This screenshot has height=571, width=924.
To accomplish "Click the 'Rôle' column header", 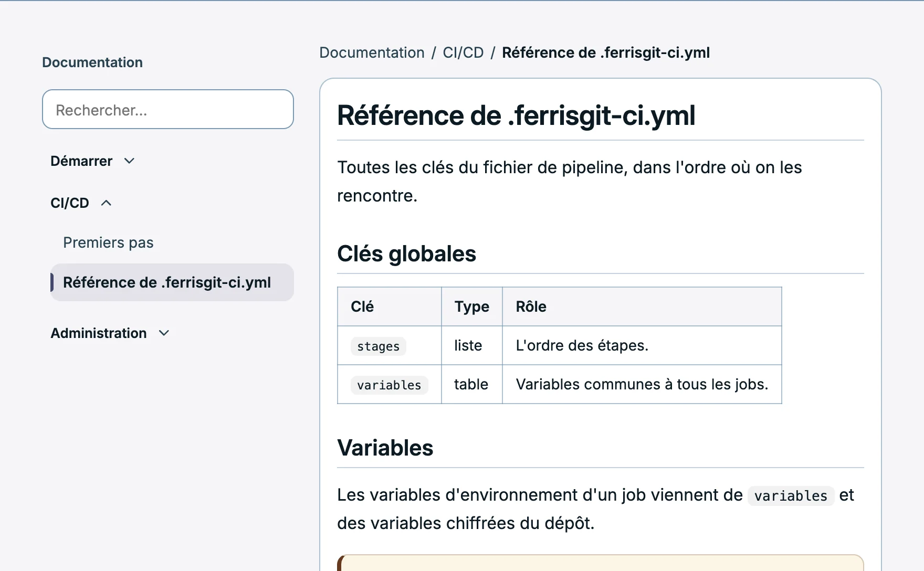I will click(642, 306).
